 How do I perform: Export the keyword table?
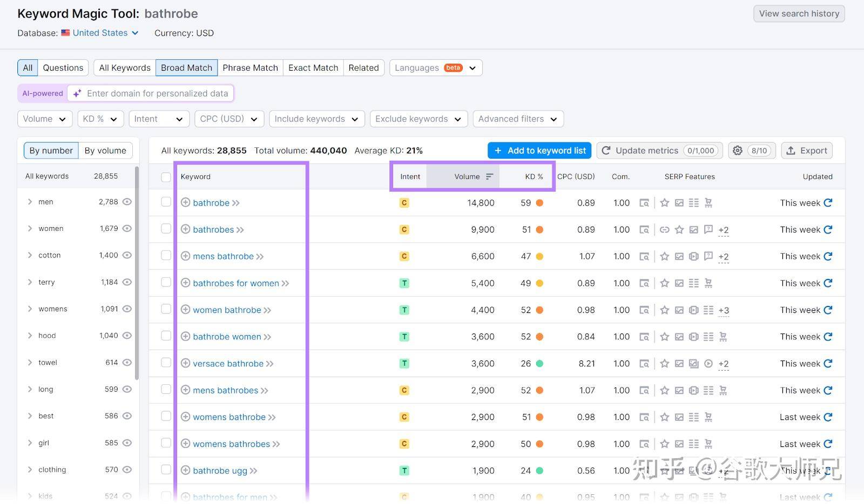point(807,151)
